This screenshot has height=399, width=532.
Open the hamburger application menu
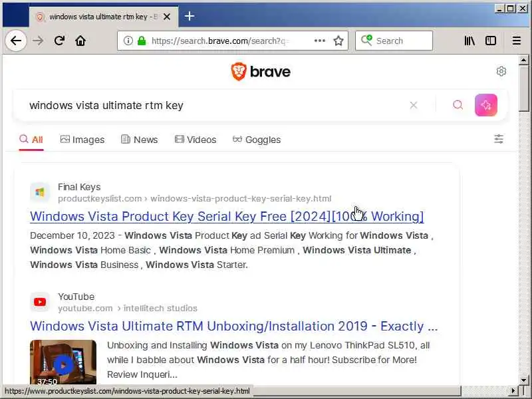(517, 41)
